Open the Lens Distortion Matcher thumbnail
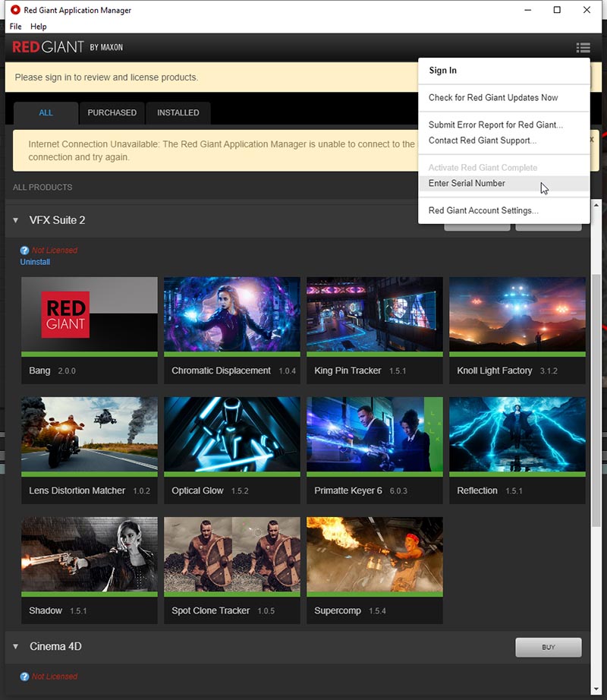The height and width of the screenshot is (700, 607). pyautogui.click(x=90, y=434)
